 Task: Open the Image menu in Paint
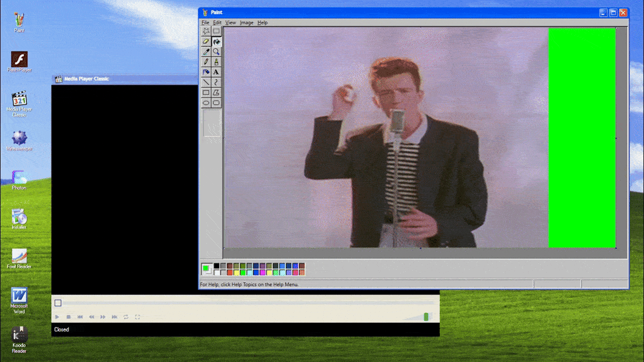[x=246, y=22]
